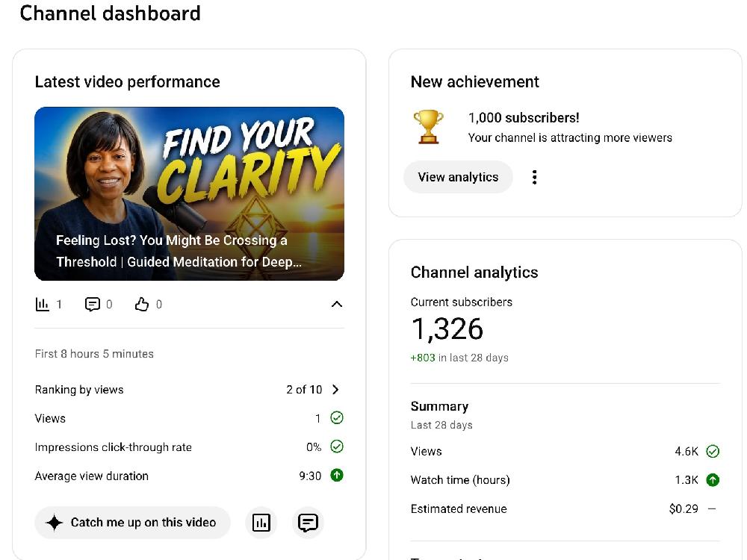Click check icon beside Impressions click-through rate
This screenshot has width=747, height=560.
pyautogui.click(x=337, y=447)
